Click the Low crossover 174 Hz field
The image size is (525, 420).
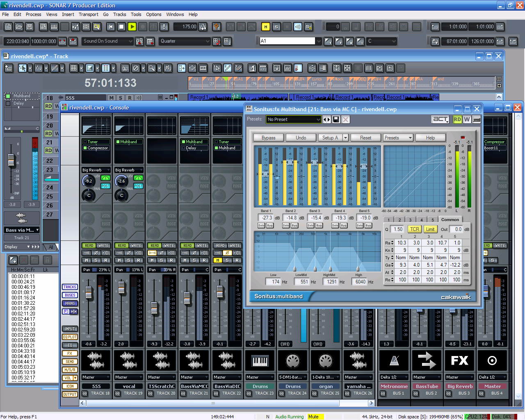click(x=275, y=282)
